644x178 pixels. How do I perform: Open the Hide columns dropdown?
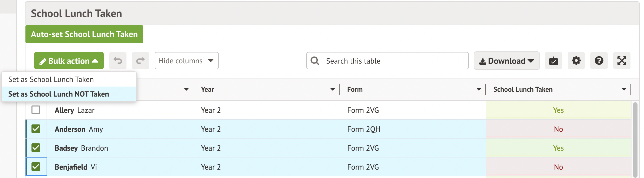point(186,61)
